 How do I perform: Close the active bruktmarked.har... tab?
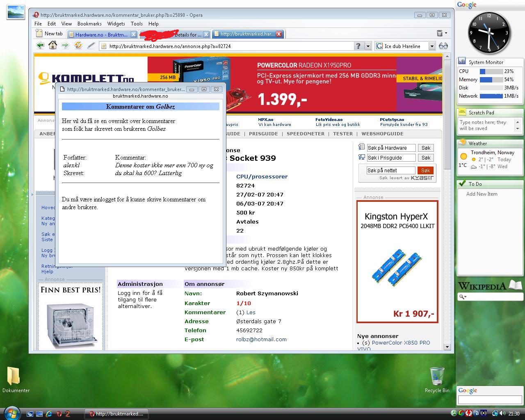279,34
